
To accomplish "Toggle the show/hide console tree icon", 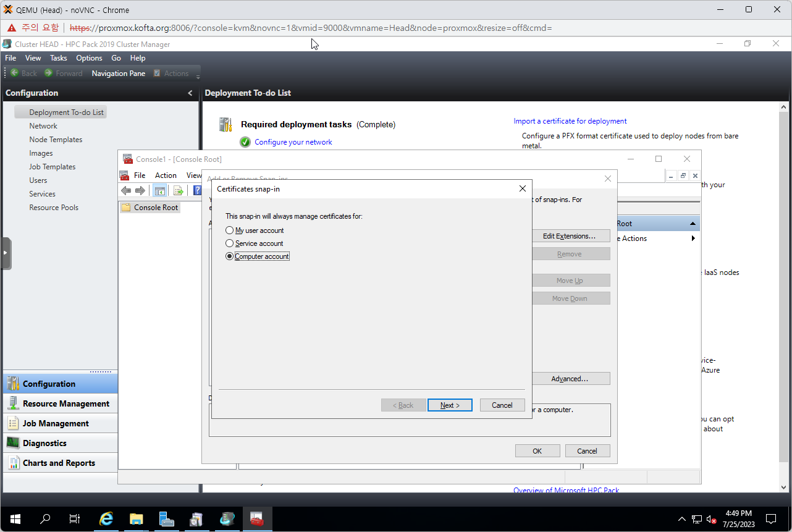I will pos(159,190).
